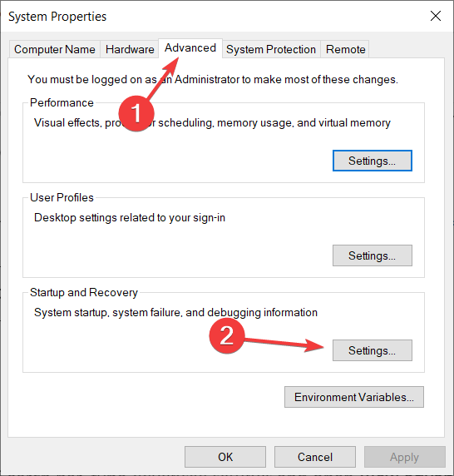Confirm with the OK button
Viewport: 454px width, 476px height.
[225, 457]
